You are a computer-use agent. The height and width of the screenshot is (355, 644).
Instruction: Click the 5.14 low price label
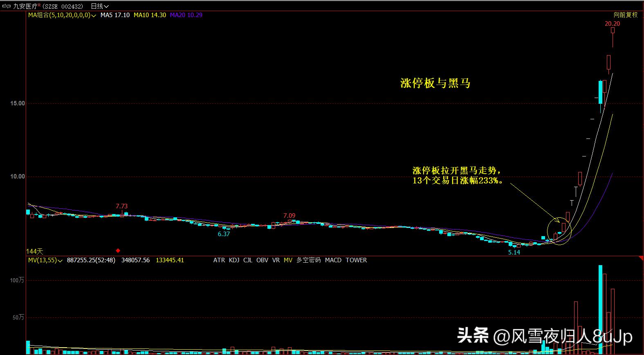[x=514, y=252]
